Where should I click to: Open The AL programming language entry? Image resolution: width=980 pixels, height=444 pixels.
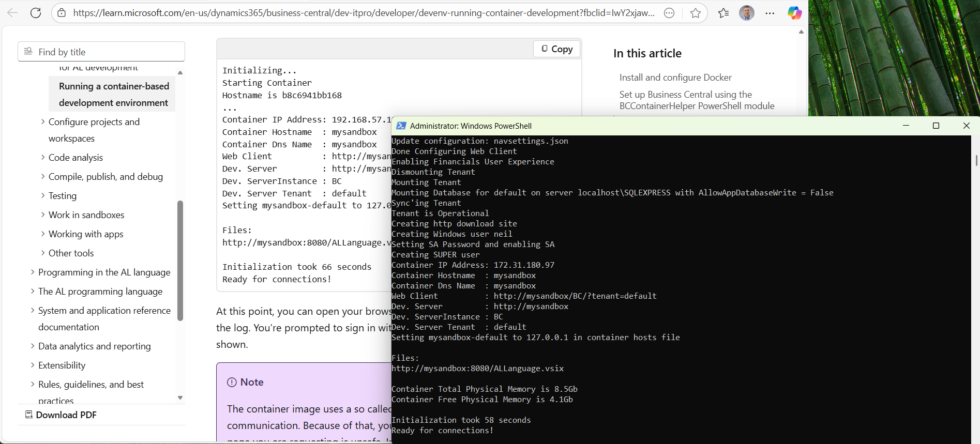(x=100, y=292)
